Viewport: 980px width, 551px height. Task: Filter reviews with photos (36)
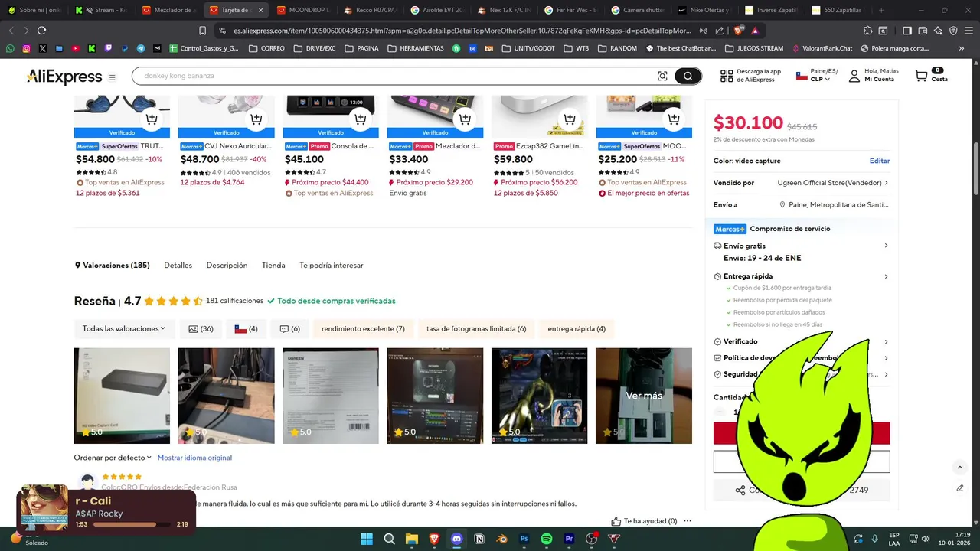(x=201, y=329)
